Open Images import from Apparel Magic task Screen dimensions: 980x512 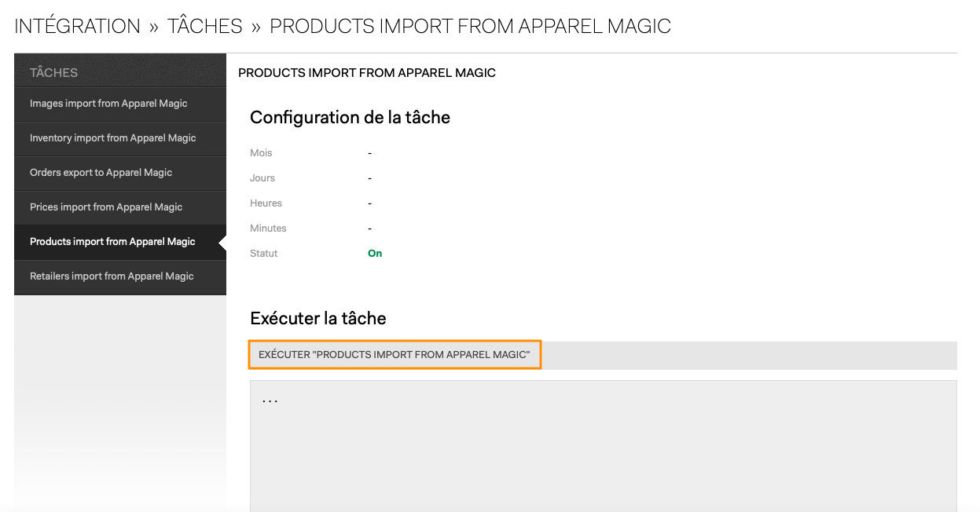coord(120,104)
